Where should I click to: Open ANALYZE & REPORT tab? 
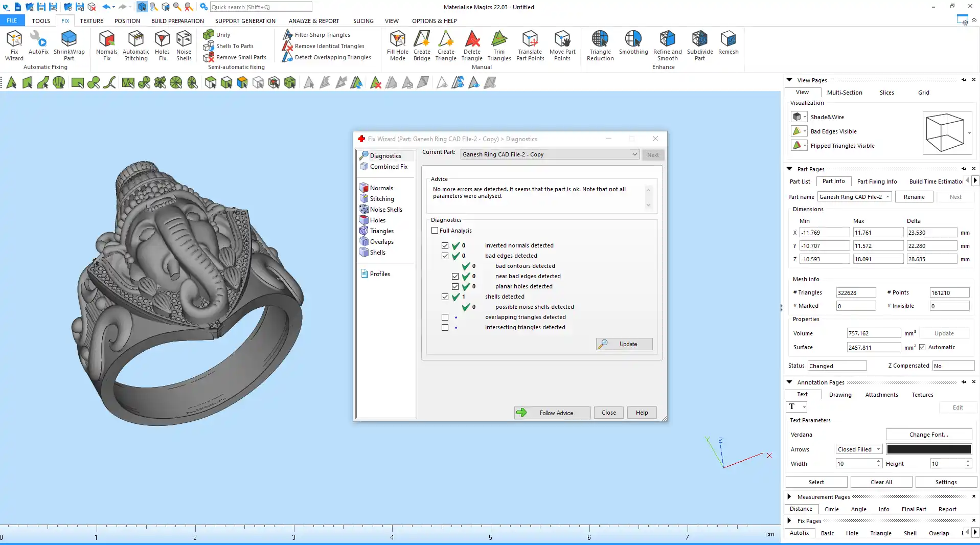point(314,21)
